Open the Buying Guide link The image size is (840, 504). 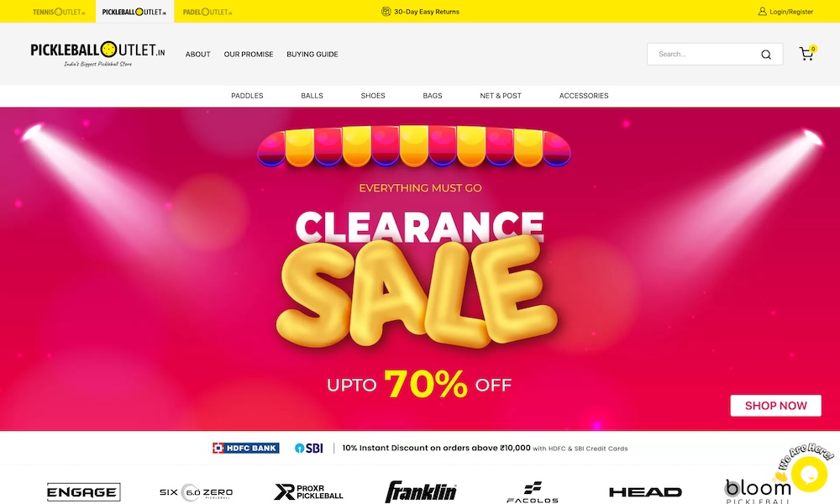coord(312,54)
